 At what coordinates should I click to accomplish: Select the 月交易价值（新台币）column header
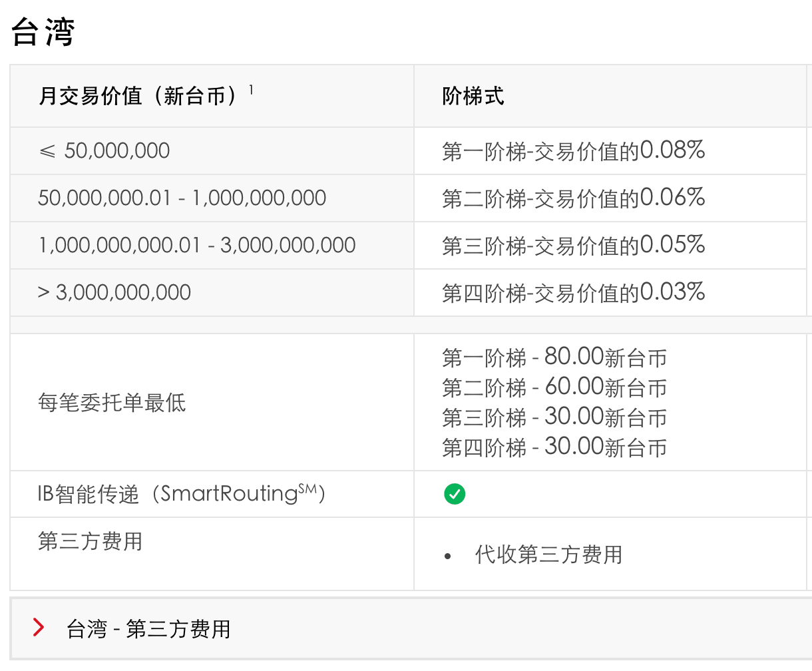coord(138,97)
